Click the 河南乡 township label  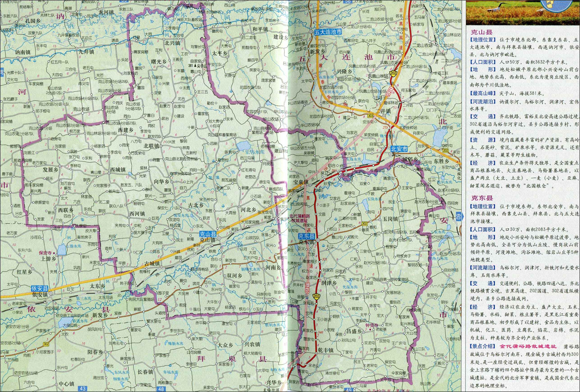click(273, 268)
